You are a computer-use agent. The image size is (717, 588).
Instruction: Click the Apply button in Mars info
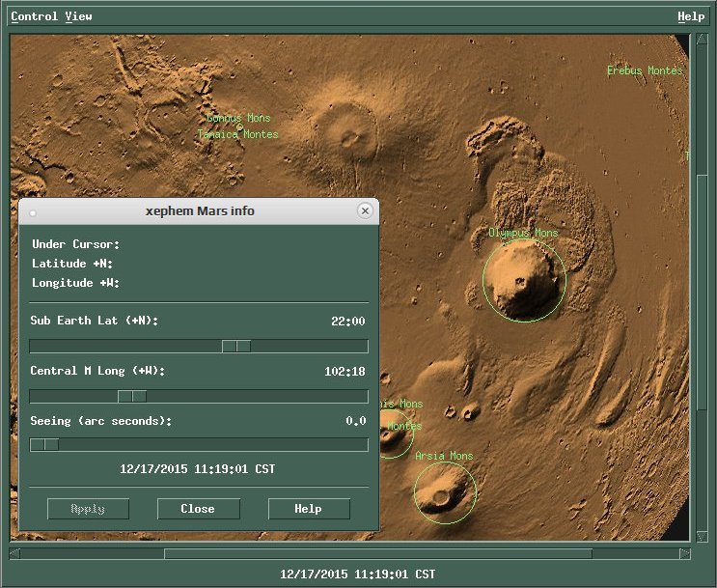point(88,509)
